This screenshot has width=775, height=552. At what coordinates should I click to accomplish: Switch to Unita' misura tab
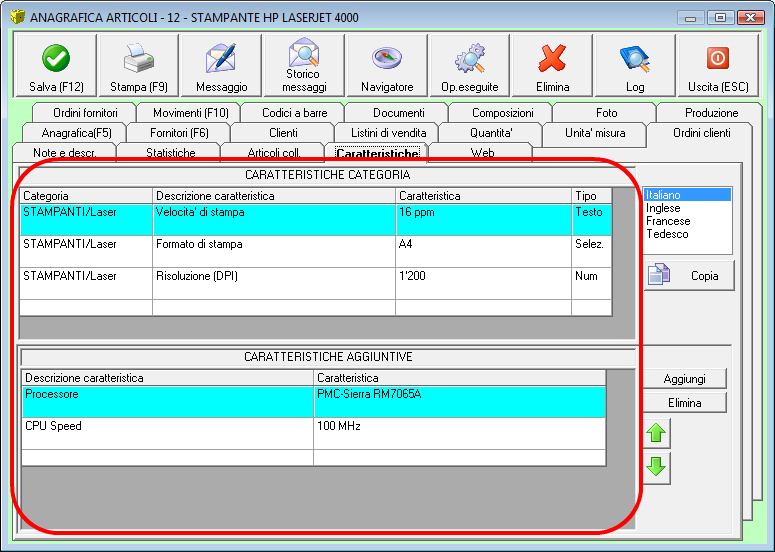pos(595,133)
